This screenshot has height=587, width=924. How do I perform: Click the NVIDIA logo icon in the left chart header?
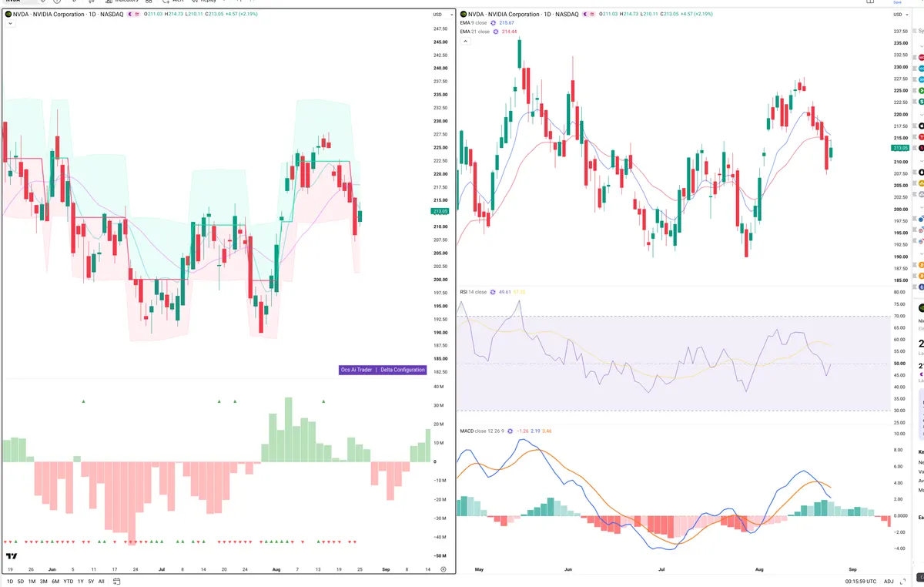(x=8, y=14)
